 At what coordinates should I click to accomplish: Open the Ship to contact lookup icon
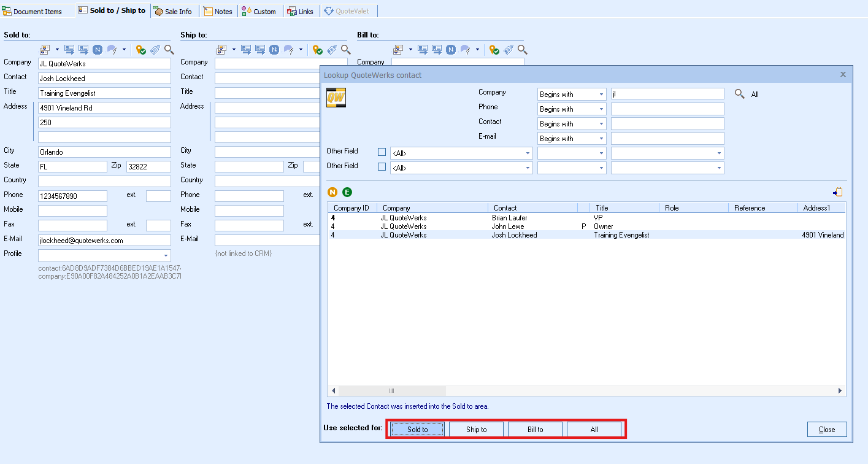click(x=223, y=50)
